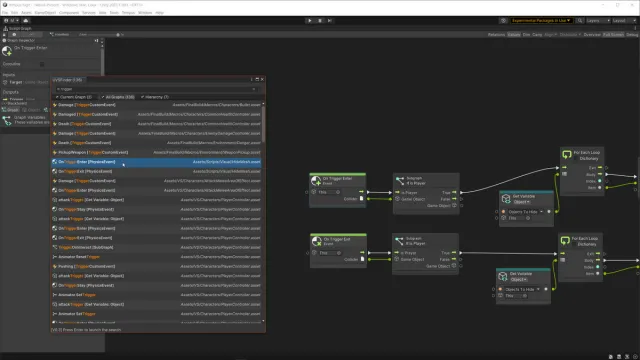This screenshot has height=360, width=640.
Task: Open the account dropdown at the top left
Action: pyautogui.click(x=11, y=20)
